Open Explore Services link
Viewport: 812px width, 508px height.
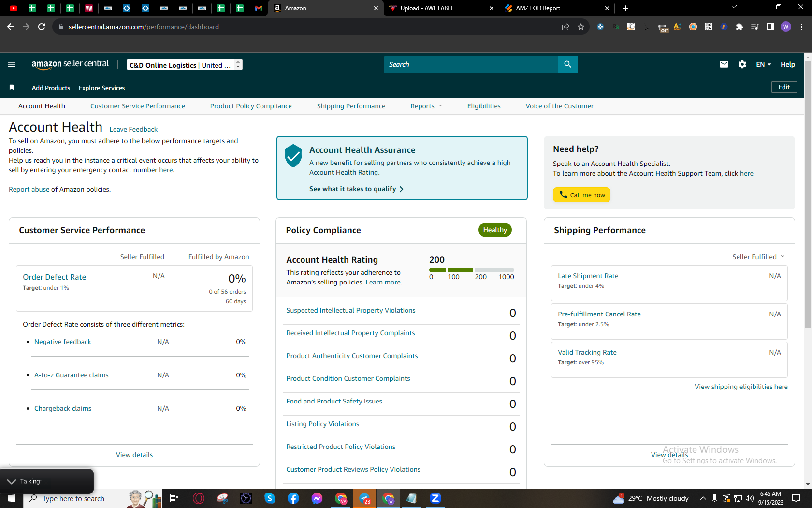(101, 88)
